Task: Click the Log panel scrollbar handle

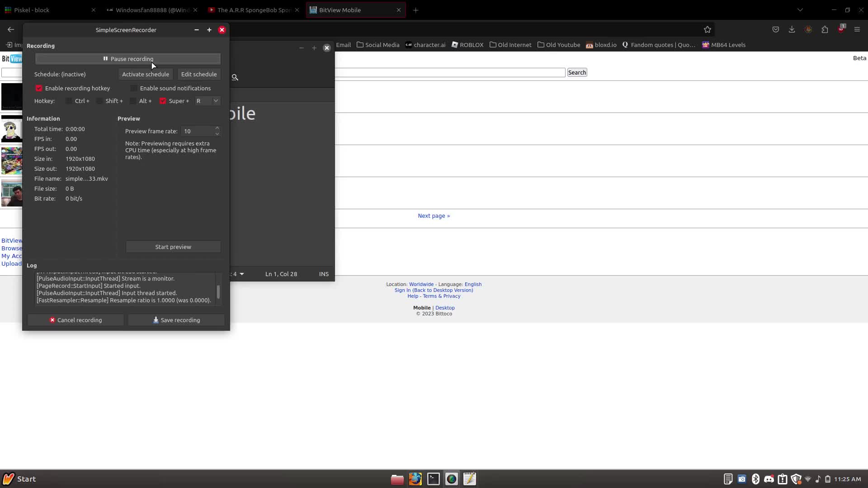Action: pos(218,292)
